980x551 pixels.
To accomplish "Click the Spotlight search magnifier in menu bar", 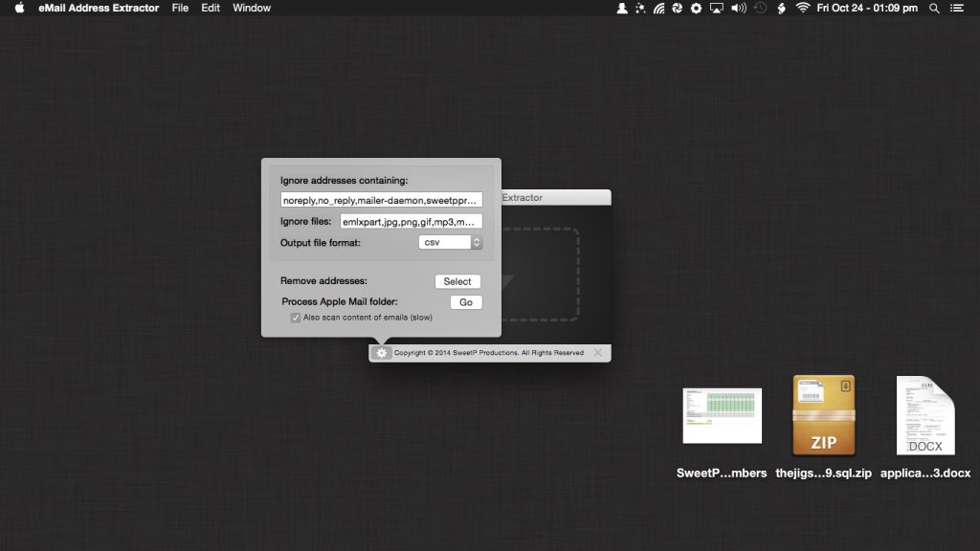I will tap(933, 8).
